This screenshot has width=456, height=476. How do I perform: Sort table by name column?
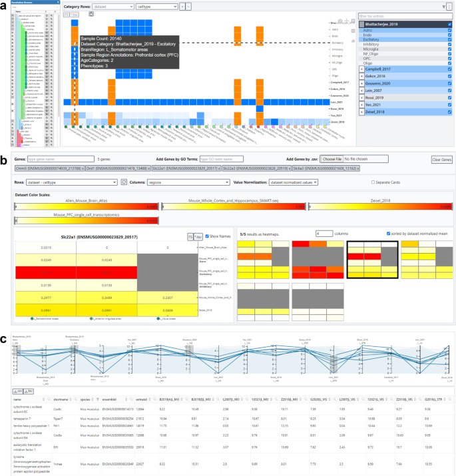(44, 399)
